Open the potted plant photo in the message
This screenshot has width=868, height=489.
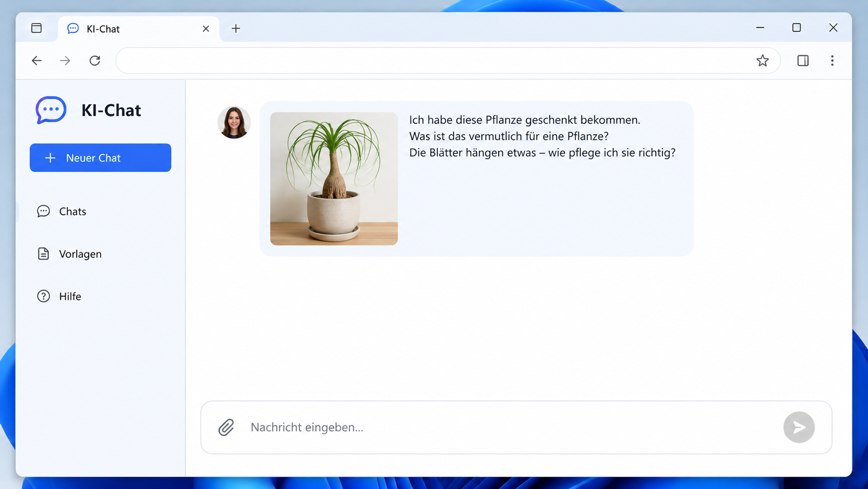tap(334, 179)
